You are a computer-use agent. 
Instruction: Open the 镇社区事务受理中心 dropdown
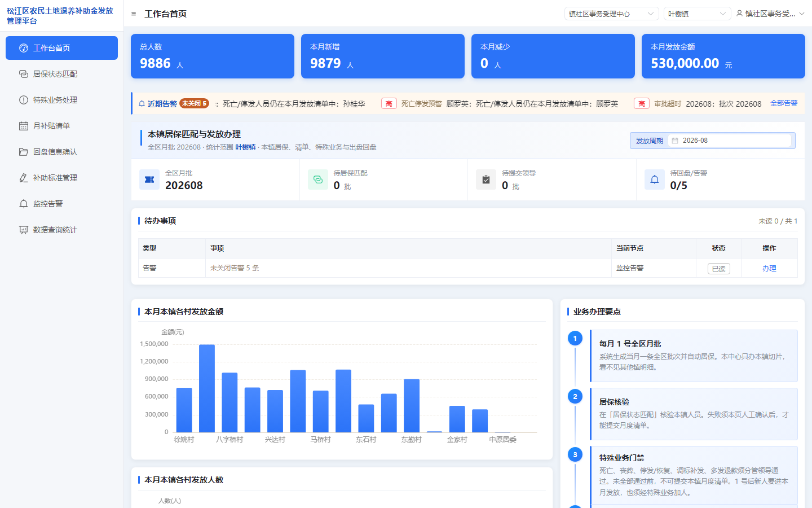point(612,14)
